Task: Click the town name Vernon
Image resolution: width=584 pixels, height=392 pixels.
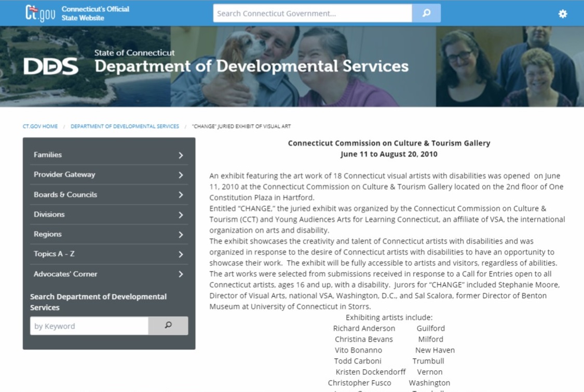Action: (x=429, y=372)
